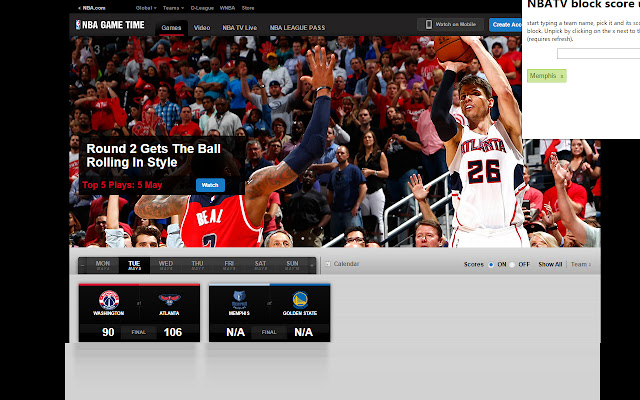Open the Store link
640x400 pixels.
(248, 8)
